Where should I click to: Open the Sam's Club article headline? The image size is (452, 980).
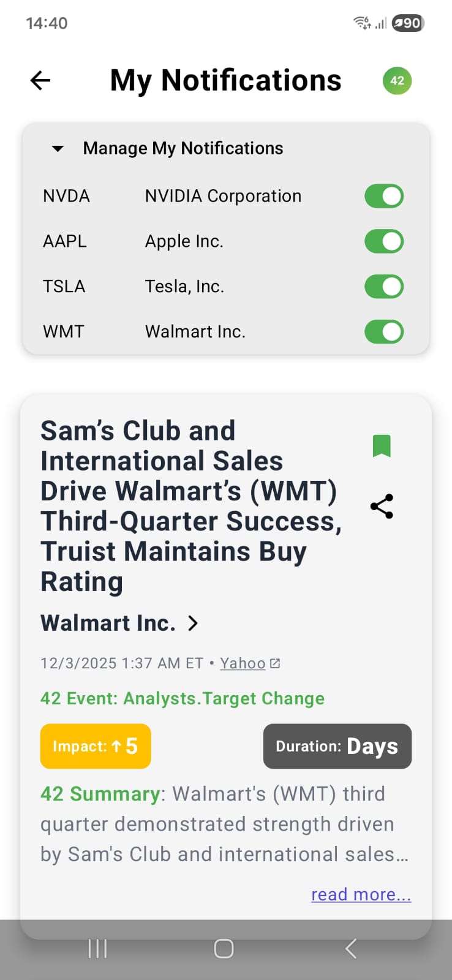[190, 506]
